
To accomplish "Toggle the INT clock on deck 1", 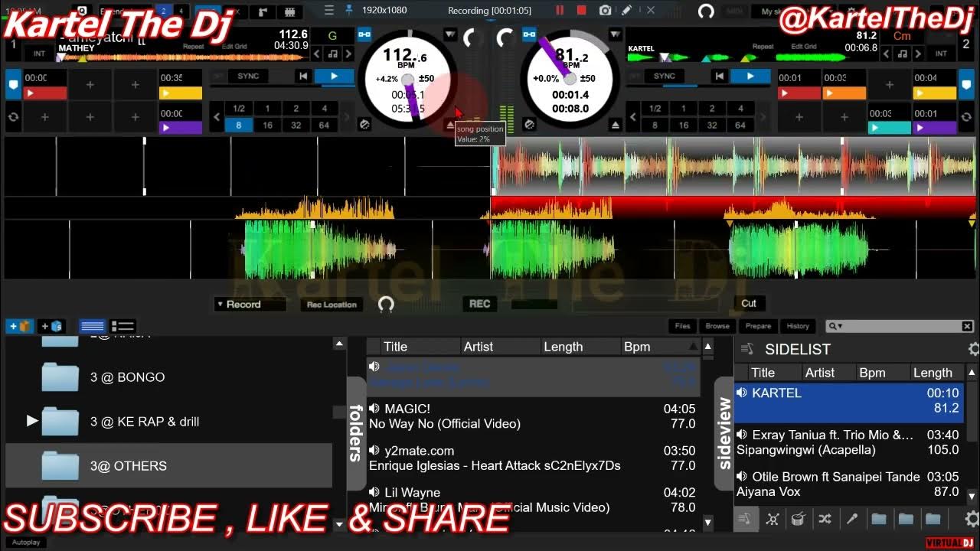I will click(x=39, y=54).
